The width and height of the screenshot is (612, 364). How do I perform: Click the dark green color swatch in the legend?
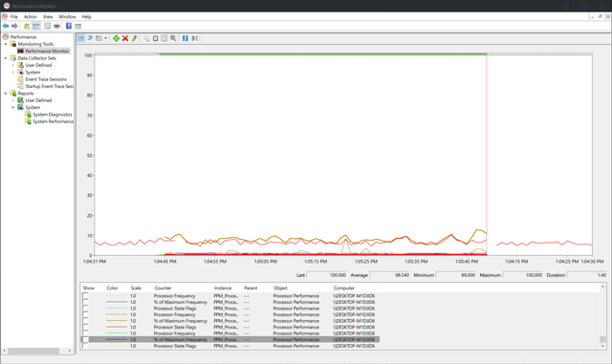117,302
